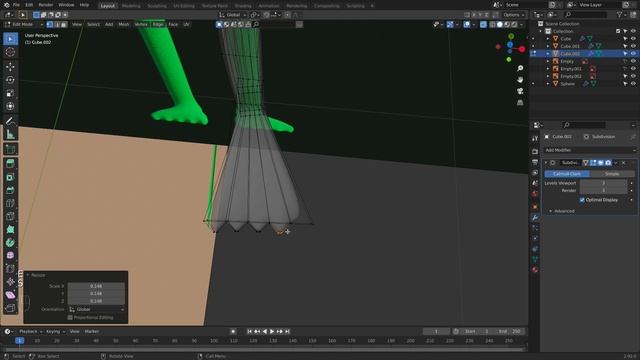
Task: Select the Poly Build tool
Action: (x=10, y=229)
